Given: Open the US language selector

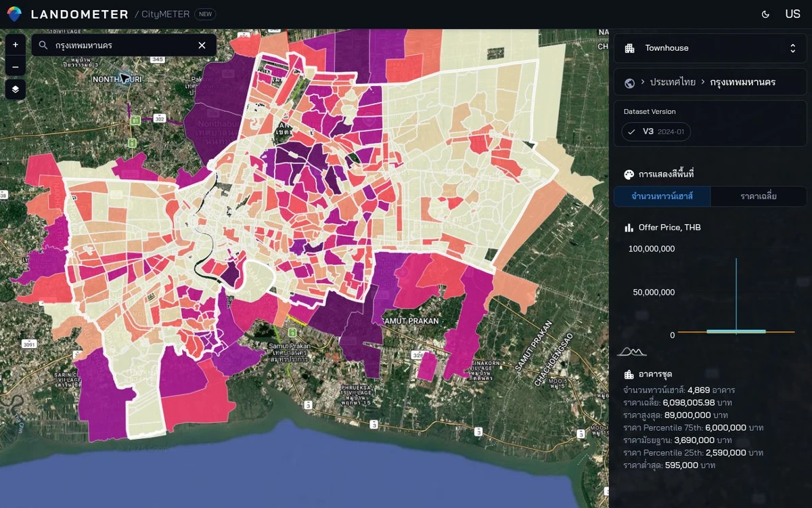Looking at the screenshot, I should (x=792, y=14).
